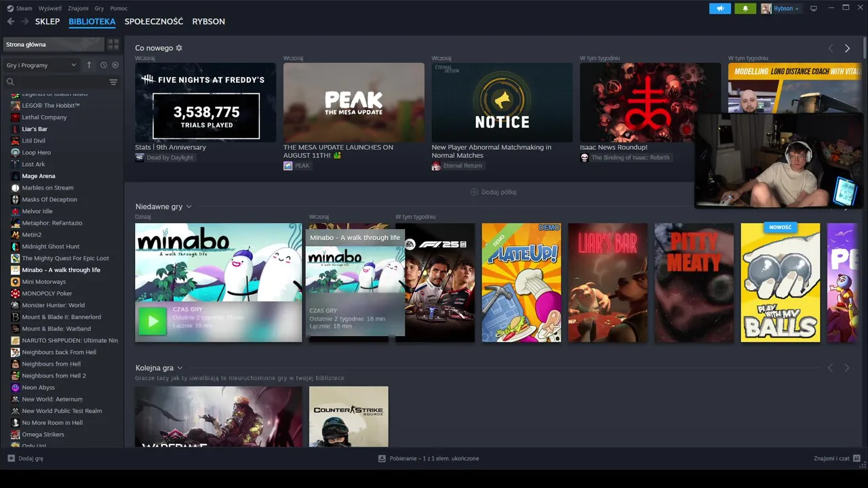Open Five Nights at Freddy's news thumbnail
This screenshot has width=868, height=488.
[205, 102]
